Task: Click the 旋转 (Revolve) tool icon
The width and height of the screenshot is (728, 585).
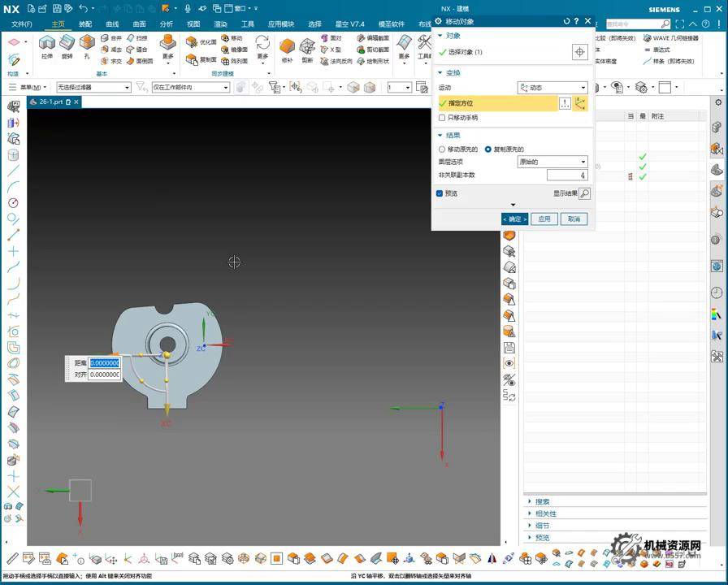Action: coord(67,44)
